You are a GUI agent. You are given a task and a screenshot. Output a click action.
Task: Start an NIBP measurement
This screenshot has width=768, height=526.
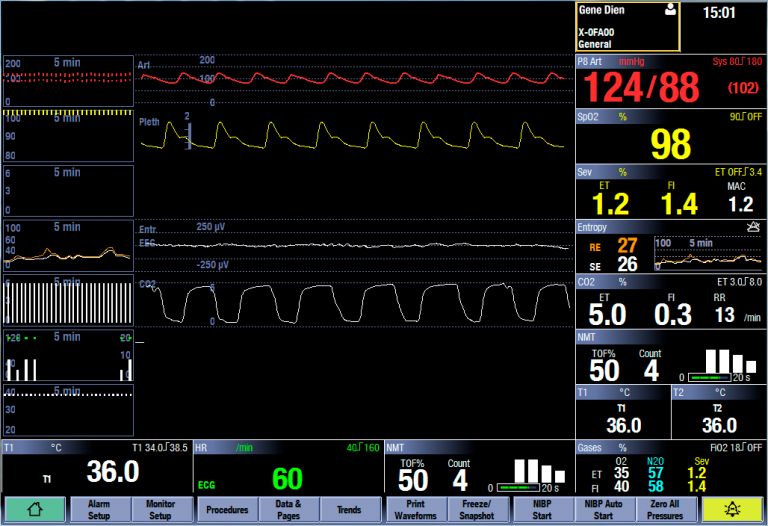coord(542,509)
